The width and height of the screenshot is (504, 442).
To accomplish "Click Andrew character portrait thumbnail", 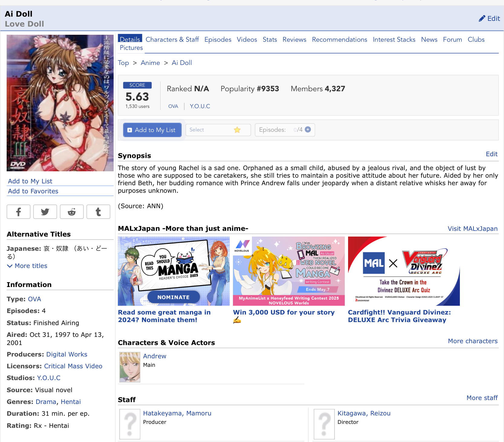I will point(130,367).
